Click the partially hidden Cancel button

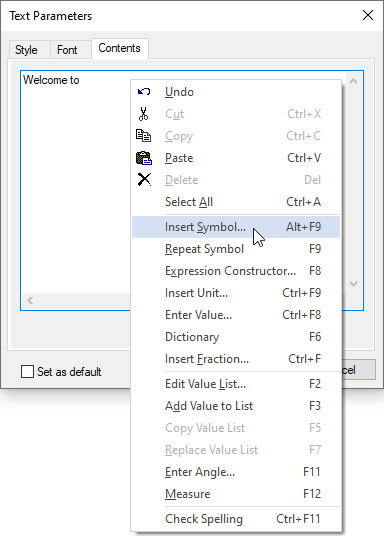coord(358,370)
